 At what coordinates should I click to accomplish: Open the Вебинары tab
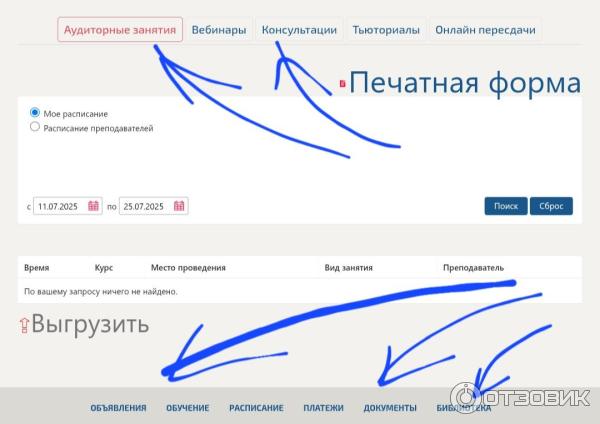[219, 29]
